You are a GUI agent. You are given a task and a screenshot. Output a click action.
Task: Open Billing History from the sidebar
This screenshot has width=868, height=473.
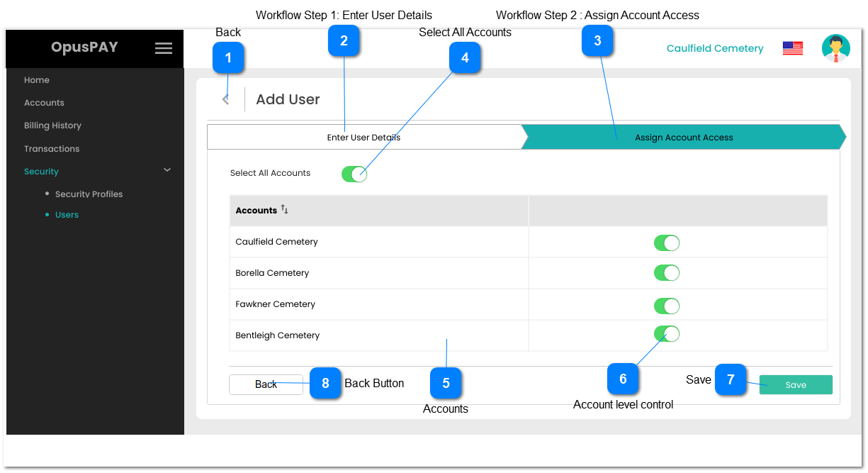point(53,126)
